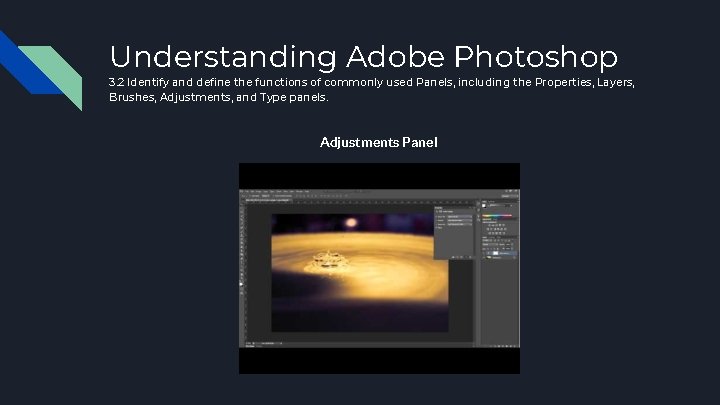
Task: Select Black & White icon in Adjustments panel
Action: [x=495, y=229]
